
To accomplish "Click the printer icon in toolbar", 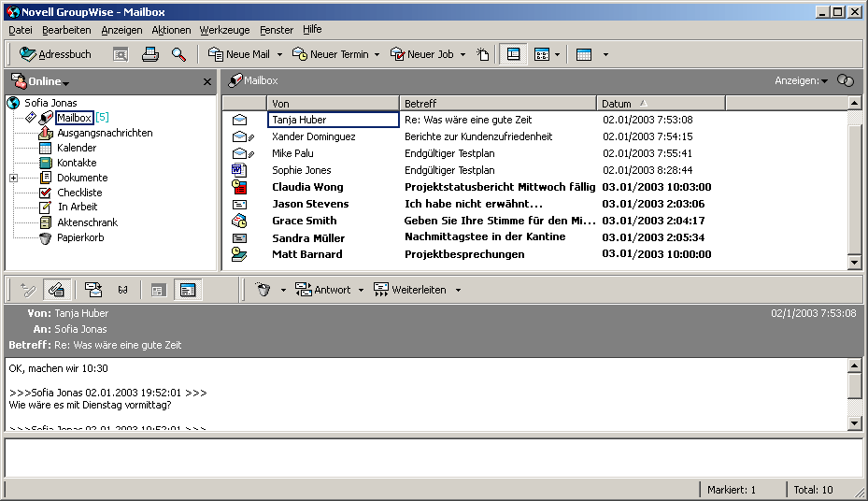I will (150, 54).
